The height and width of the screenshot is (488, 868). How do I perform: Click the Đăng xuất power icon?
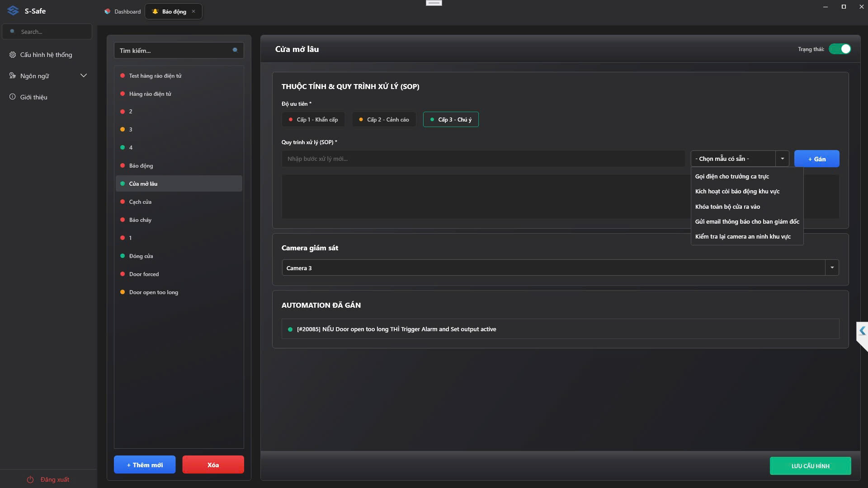(x=30, y=479)
